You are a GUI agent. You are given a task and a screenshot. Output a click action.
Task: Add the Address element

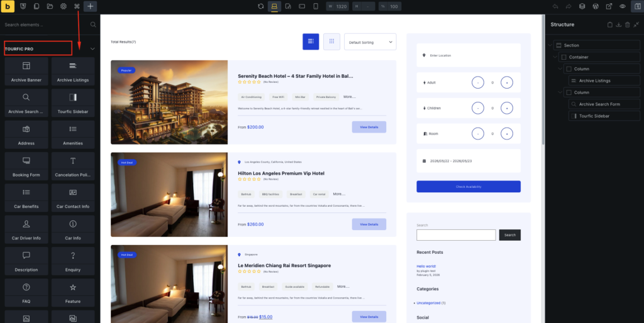(26, 134)
